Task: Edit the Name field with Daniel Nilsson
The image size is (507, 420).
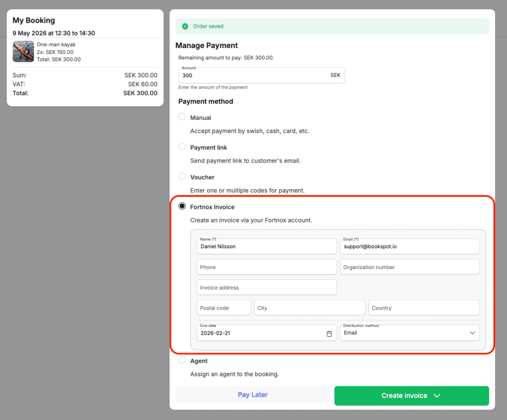Action: pyautogui.click(x=266, y=247)
